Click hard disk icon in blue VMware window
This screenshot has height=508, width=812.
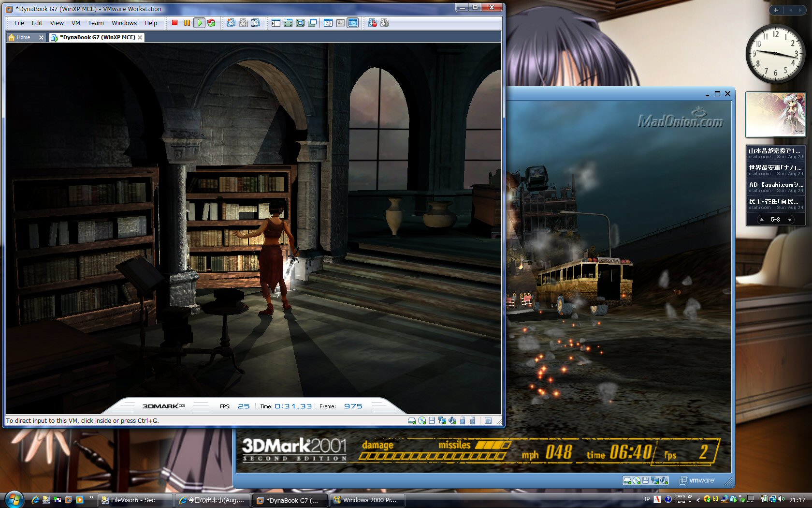click(x=627, y=480)
